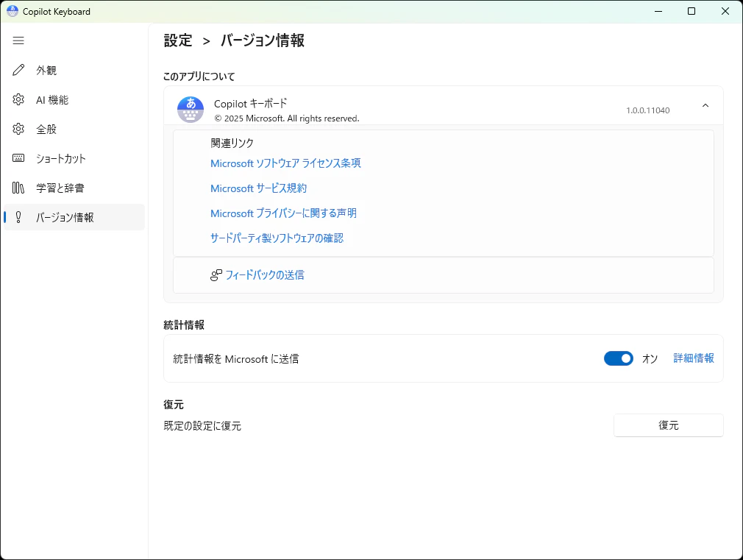Click the books icon beside 学習と辞書
743x560 pixels.
click(18, 188)
